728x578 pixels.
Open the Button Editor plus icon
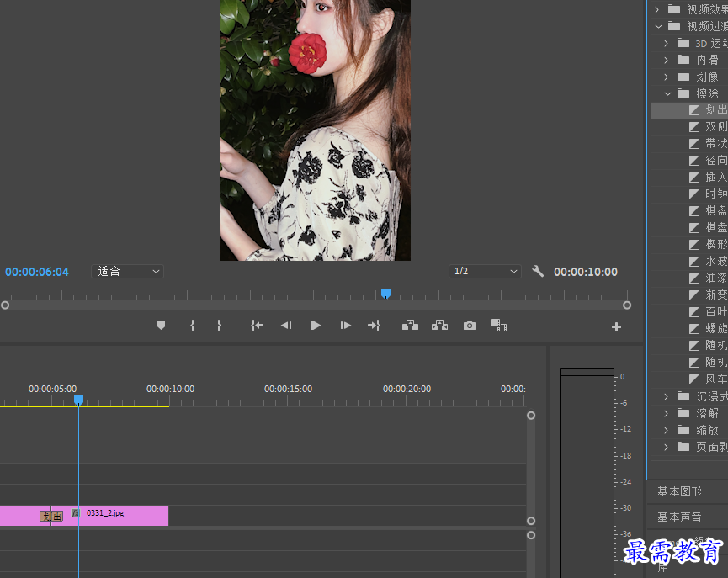(x=616, y=326)
